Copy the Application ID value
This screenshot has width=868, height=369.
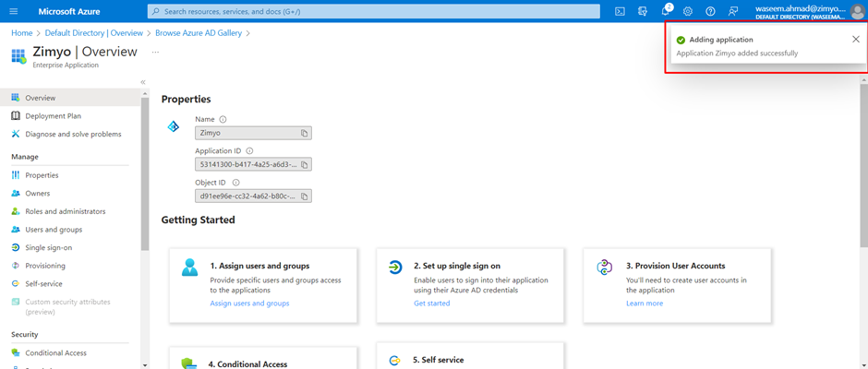coord(304,165)
